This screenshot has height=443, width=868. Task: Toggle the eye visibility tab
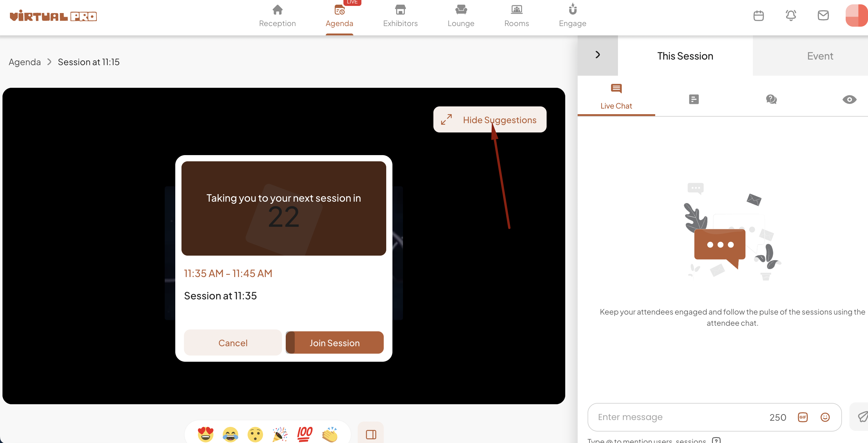click(849, 99)
